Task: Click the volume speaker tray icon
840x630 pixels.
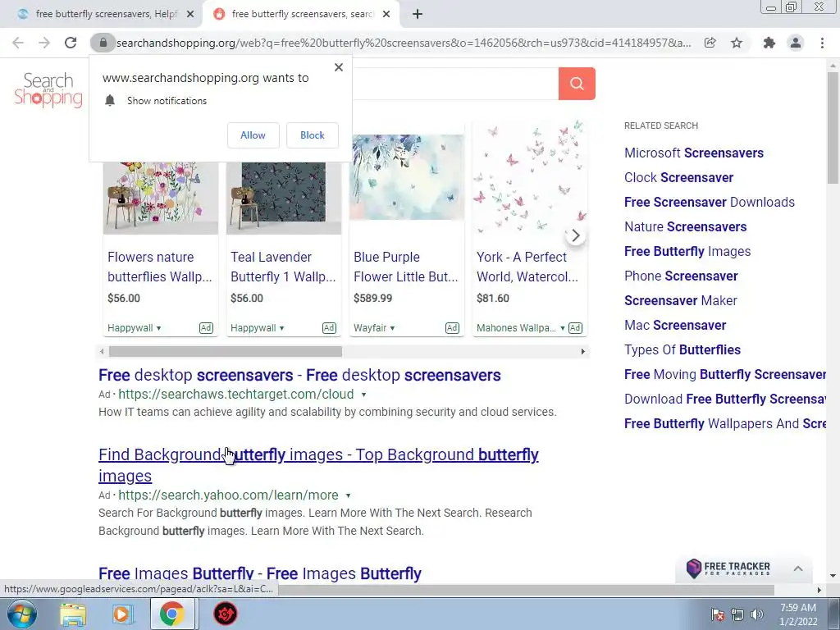Action: coord(757,614)
